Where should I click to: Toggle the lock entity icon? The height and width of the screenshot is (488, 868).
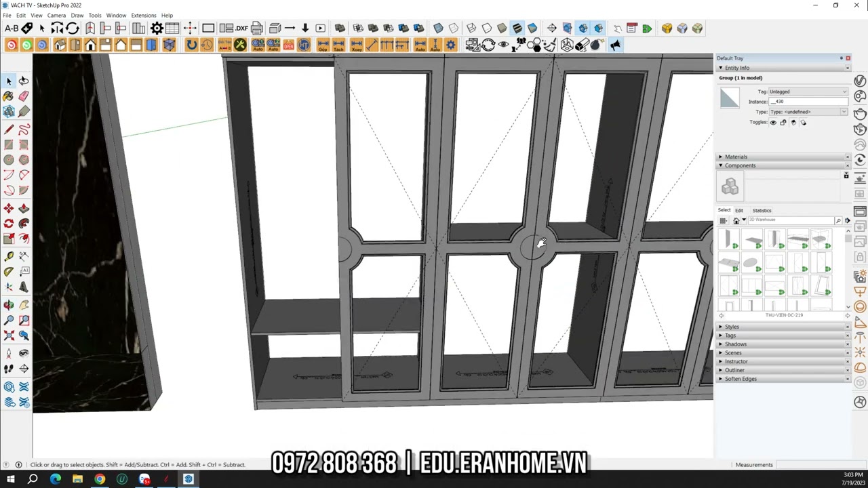click(x=783, y=123)
